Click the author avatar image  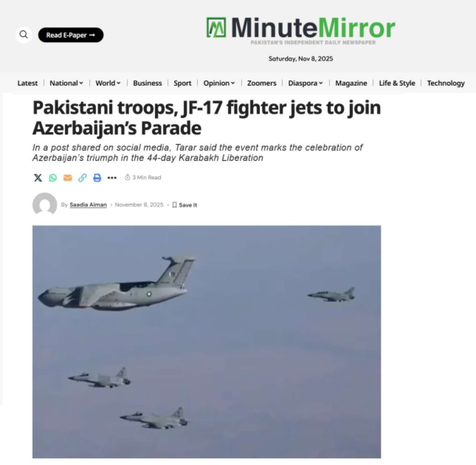[x=45, y=204]
